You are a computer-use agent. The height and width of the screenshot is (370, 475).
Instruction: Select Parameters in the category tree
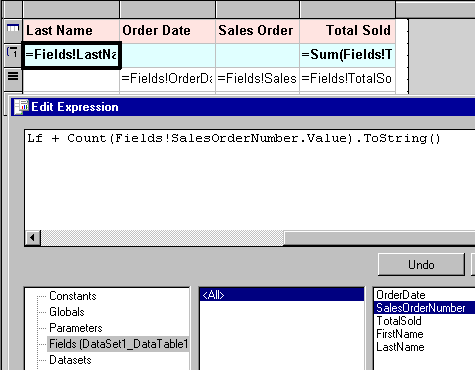click(x=76, y=328)
